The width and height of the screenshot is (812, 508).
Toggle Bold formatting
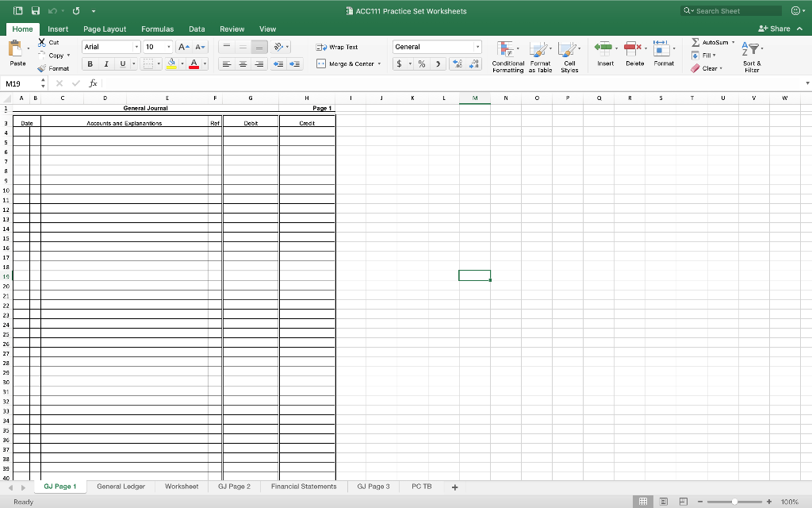pyautogui.click(x=90, y=63)
